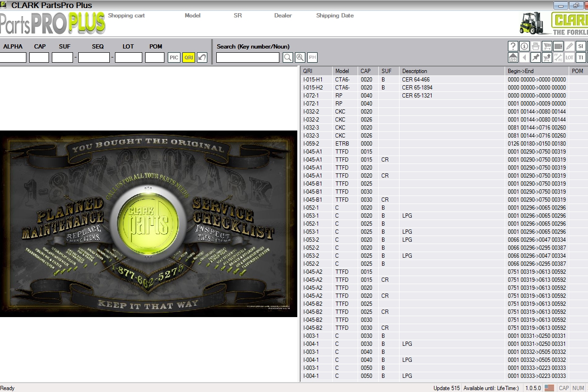This screenshot has width=588, height=392.
Task: Click the undo arrow icon beside QRI
Action: 202,57
